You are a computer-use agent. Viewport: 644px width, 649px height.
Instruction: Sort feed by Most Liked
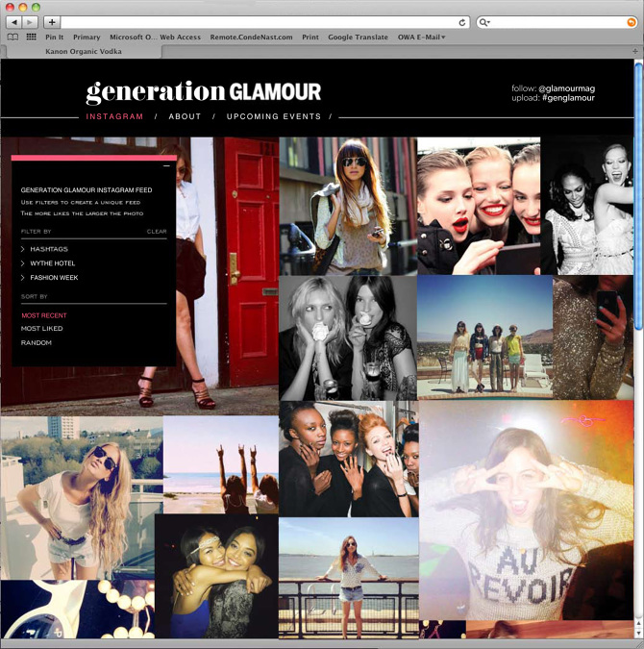tap(42, 329)
